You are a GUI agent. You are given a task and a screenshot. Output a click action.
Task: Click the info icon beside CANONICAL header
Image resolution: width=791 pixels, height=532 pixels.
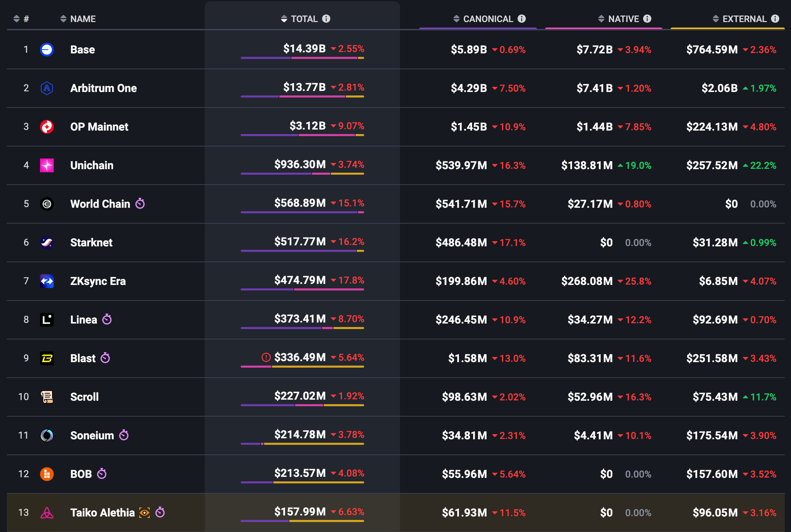click(x=522, y=19)
